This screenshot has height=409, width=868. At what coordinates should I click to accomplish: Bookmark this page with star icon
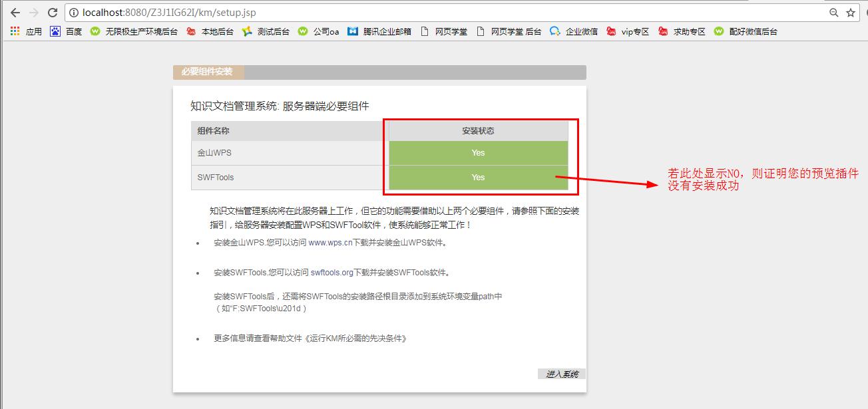(851, 13)
